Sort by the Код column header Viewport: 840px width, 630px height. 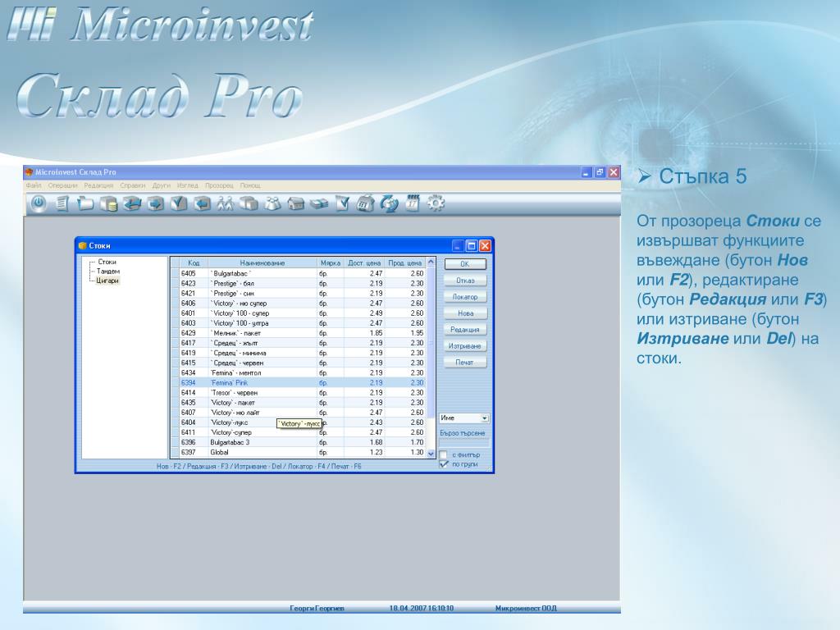[x=194, y=263]
